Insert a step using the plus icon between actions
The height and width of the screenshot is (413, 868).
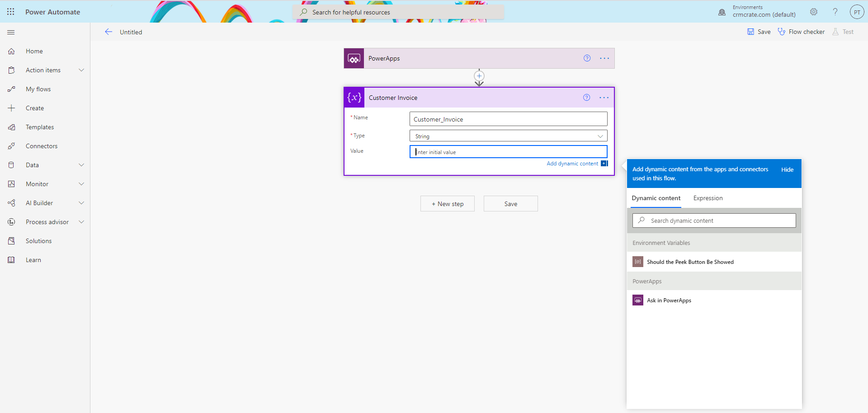(x=479, y=76)
